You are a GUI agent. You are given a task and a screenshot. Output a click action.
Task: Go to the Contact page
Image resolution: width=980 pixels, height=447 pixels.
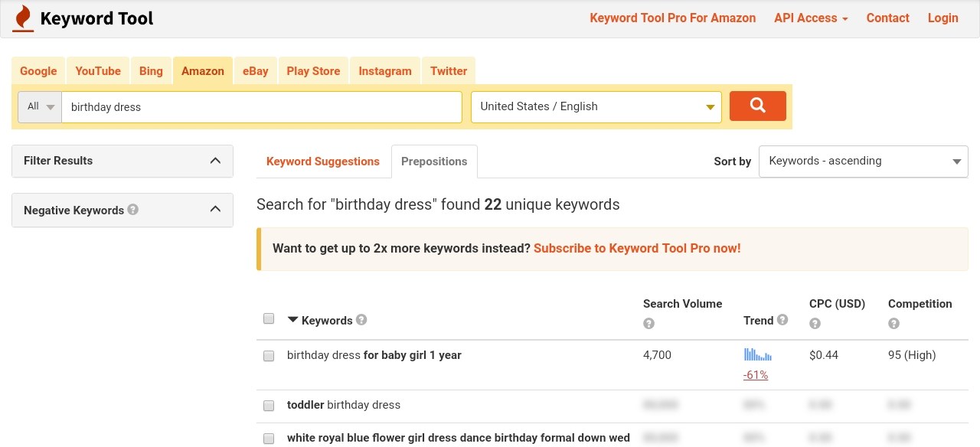click(x=888, y=18)
